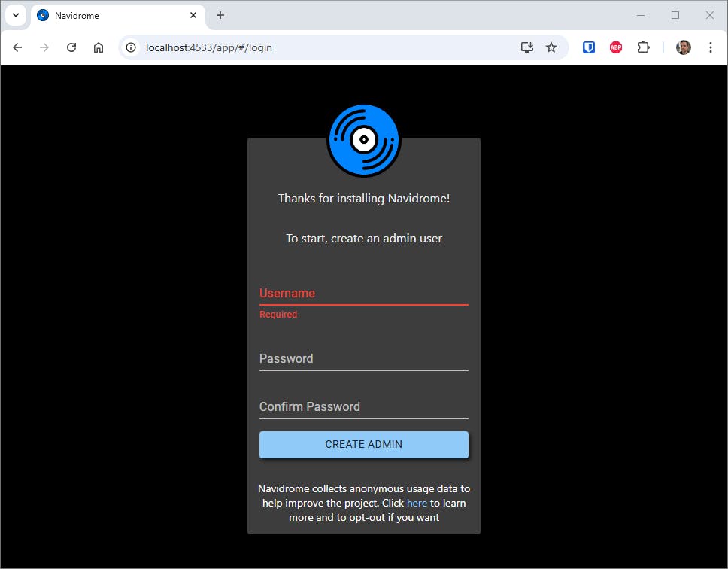Open the 'here' usage data link

[x=417, y=503]
